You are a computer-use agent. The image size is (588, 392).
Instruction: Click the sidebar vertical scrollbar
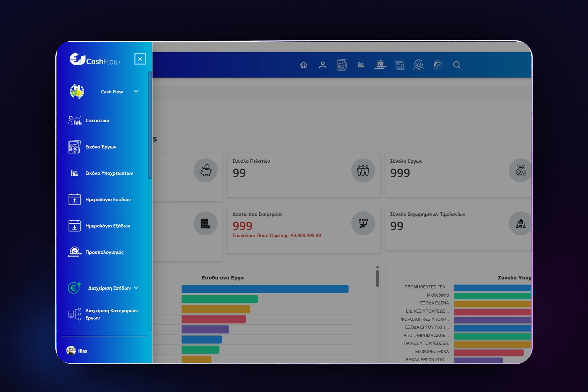[150, 125]
